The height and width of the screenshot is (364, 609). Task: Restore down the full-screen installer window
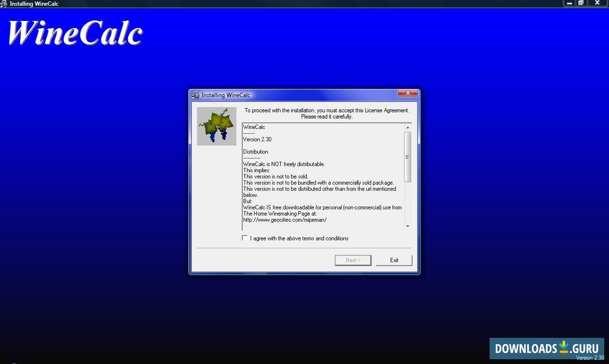click(x=580, y=3)
